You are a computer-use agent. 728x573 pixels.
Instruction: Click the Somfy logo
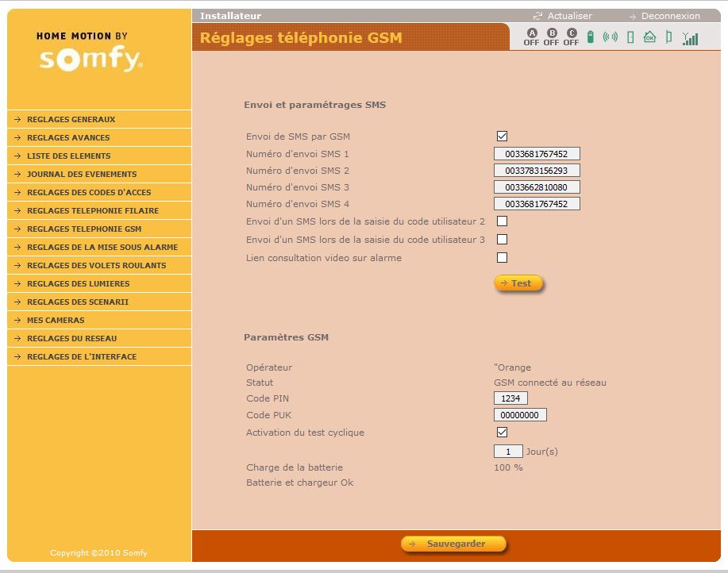(91, 60)
